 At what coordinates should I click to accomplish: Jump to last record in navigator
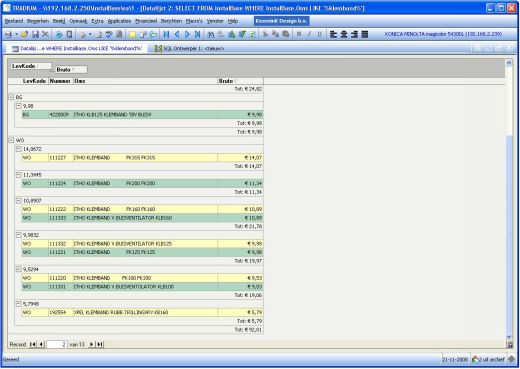(100, 344)
